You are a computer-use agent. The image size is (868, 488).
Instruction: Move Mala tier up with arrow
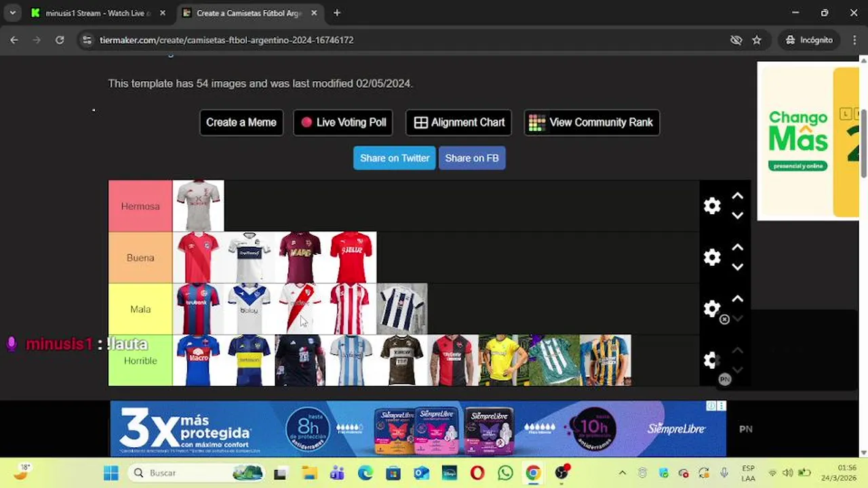point(738,299)
